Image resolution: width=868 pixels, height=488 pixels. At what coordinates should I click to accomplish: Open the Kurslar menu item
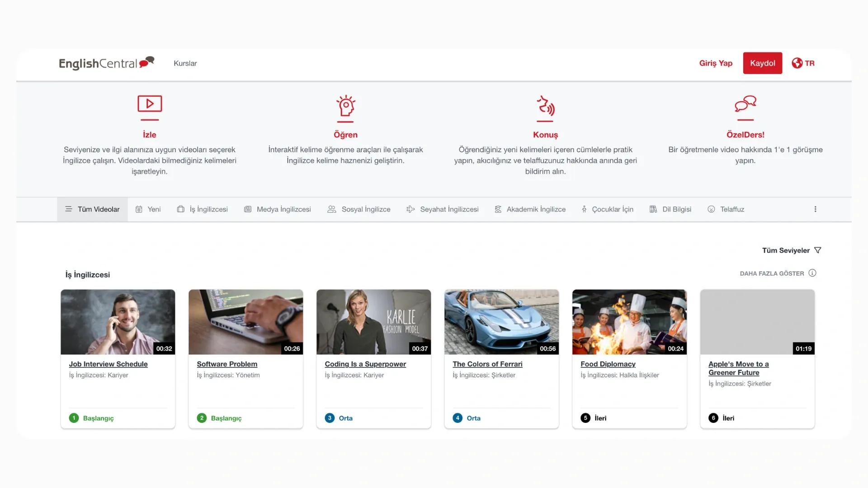(x=185, y=63)
